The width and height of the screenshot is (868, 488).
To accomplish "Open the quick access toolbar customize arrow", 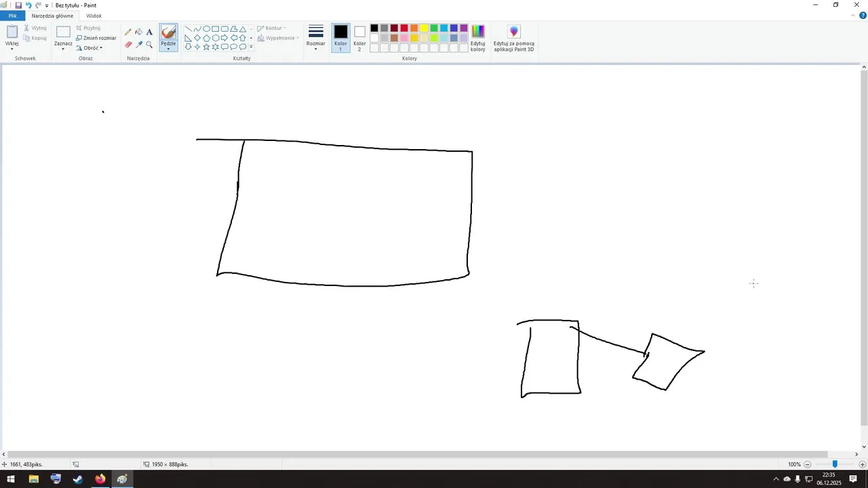I will pos(47,5).
